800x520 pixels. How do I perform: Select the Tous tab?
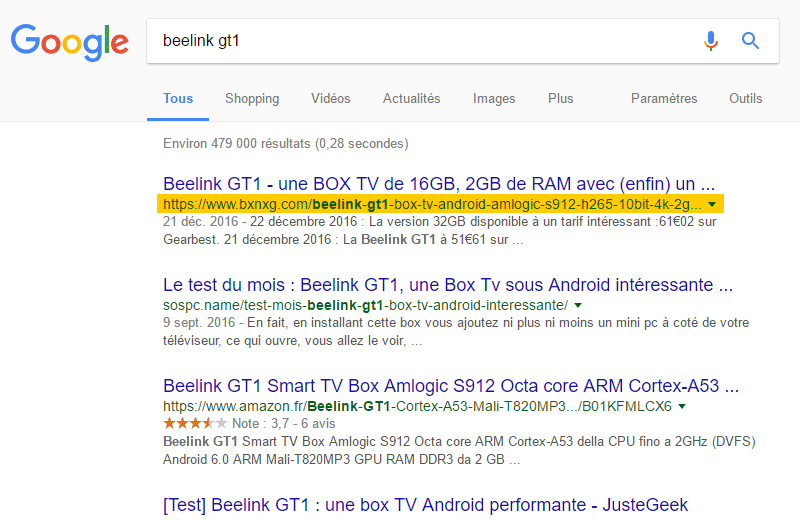(178, 98)
